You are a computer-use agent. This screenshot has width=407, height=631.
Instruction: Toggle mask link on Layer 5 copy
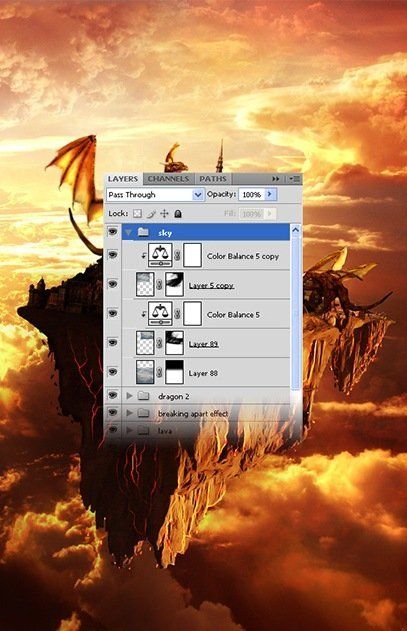pyautogui.click(x=159, y=285)
